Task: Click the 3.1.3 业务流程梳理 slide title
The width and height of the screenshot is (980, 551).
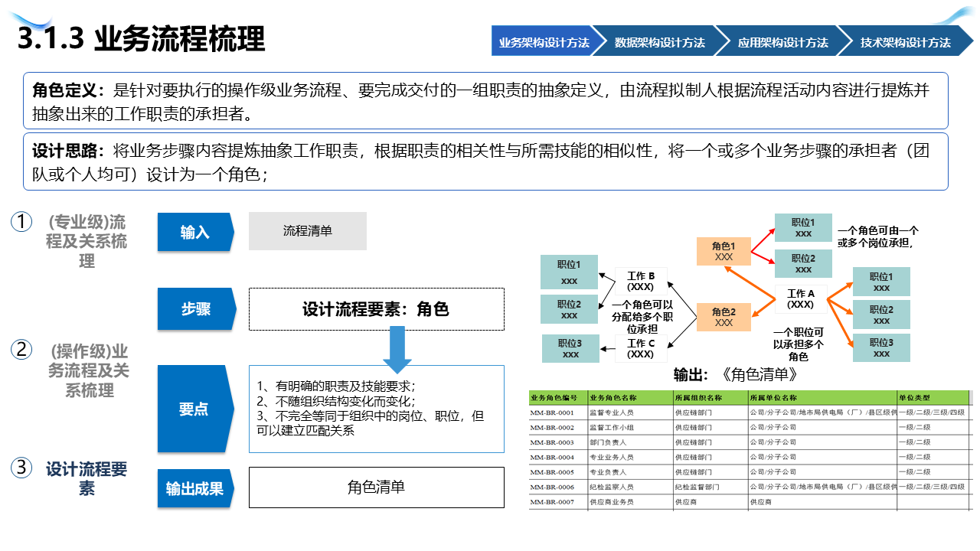Action: 142,38
